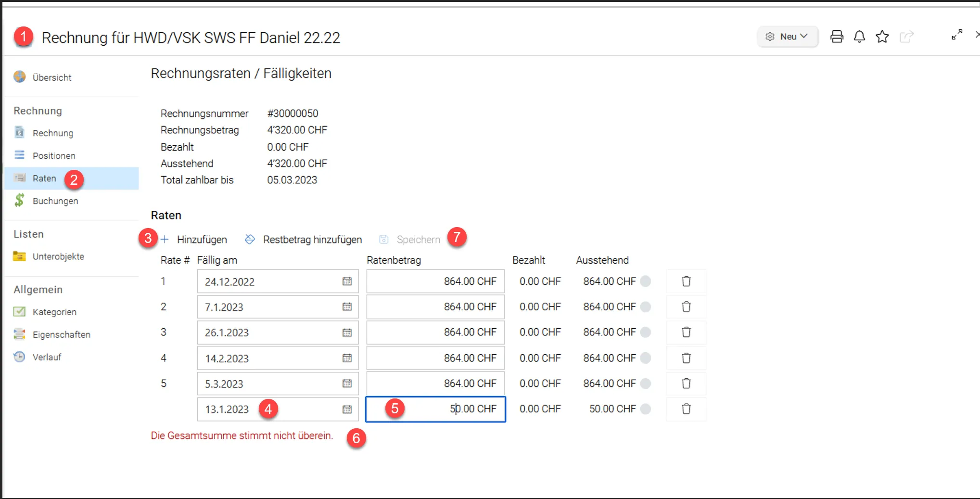Image resolution: width=980 pixels, height=499 pixels.
Task: Click Restbetrag hinzufügen button
Action: (303, 240)
